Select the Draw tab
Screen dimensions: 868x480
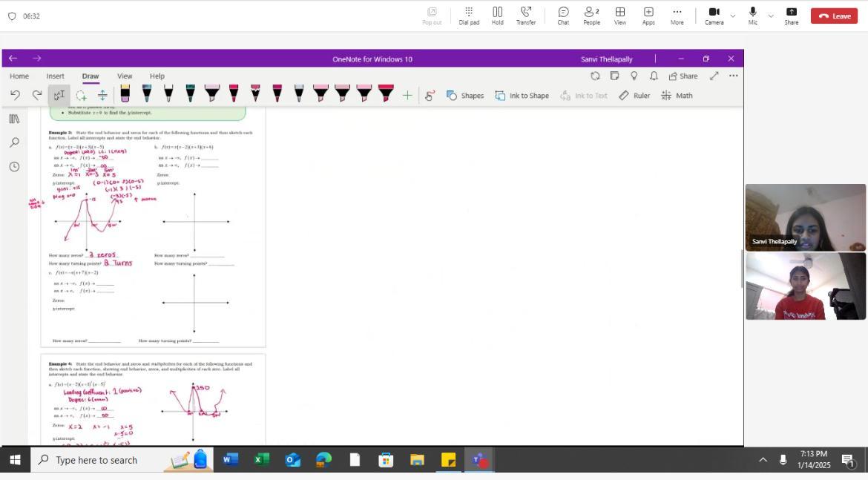click(91, 76)
